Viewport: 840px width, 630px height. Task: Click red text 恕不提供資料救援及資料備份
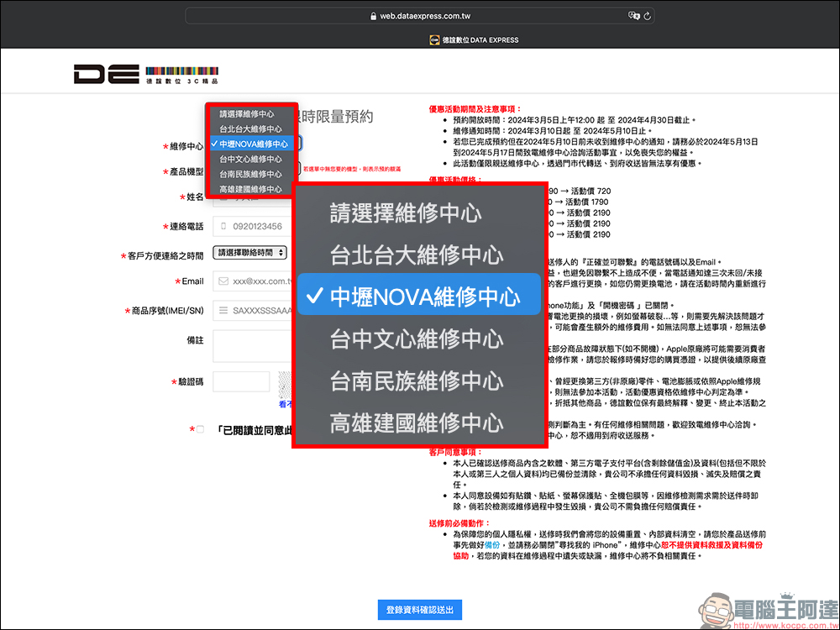(711, 545)
